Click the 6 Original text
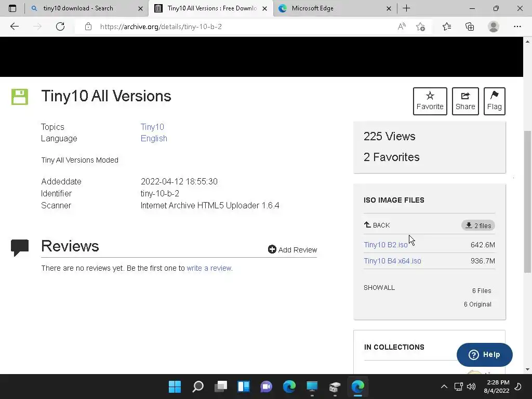This screenshot has height=399, width=532. click(477, 304)
